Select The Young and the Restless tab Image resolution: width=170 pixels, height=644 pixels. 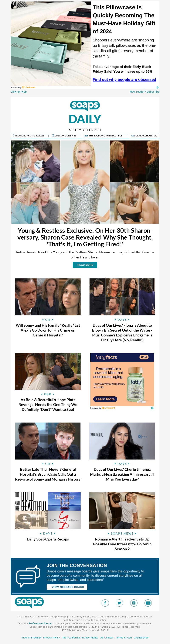click(x=28, y=136)
